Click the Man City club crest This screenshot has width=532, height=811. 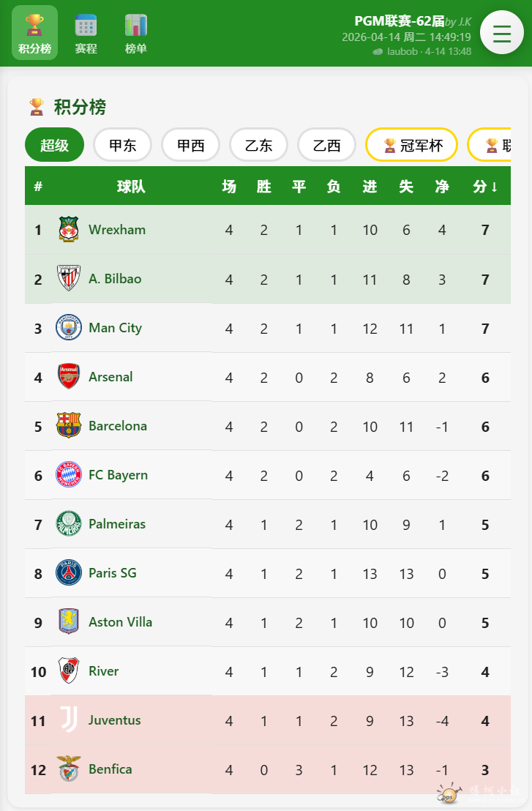69,328
